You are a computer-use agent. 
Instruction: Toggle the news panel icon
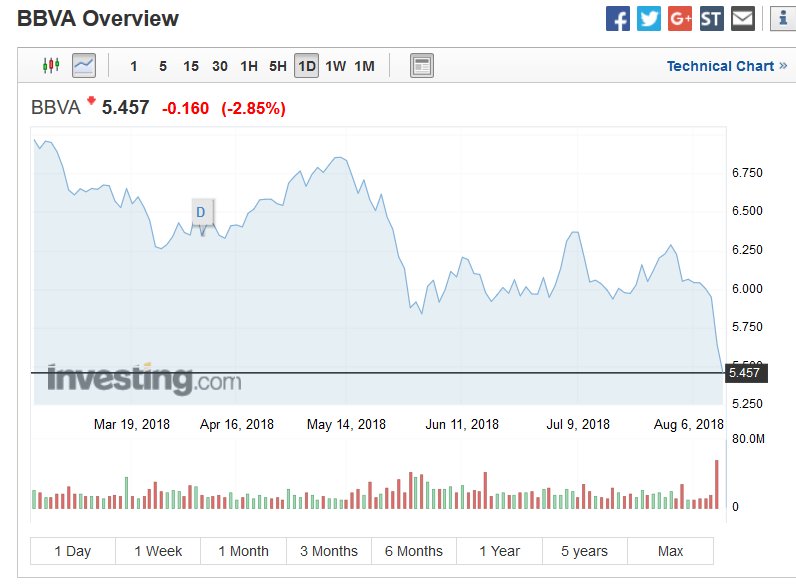pos(422,66)
